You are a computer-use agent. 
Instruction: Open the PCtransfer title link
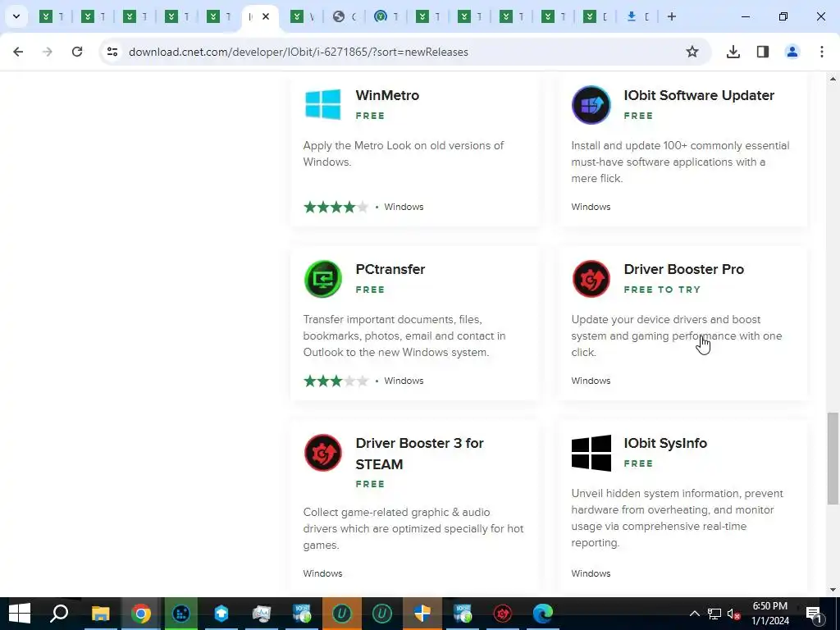pos(390,269)
